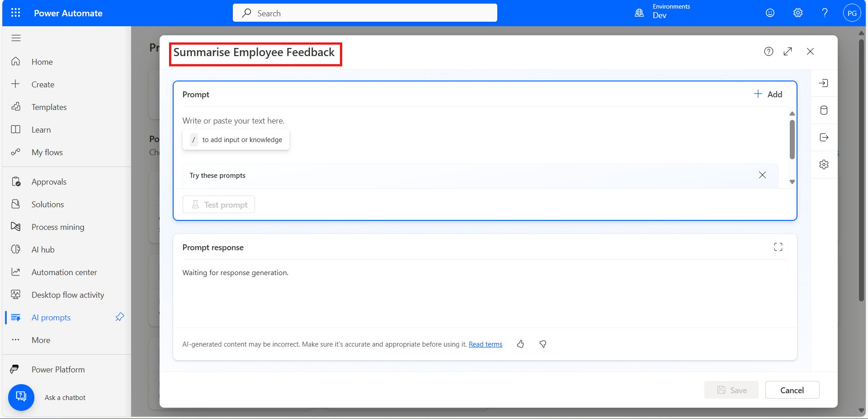Open the knowledge database icon in right rail
This screenshot has height=419, width=868.
[x=824, y=110]
